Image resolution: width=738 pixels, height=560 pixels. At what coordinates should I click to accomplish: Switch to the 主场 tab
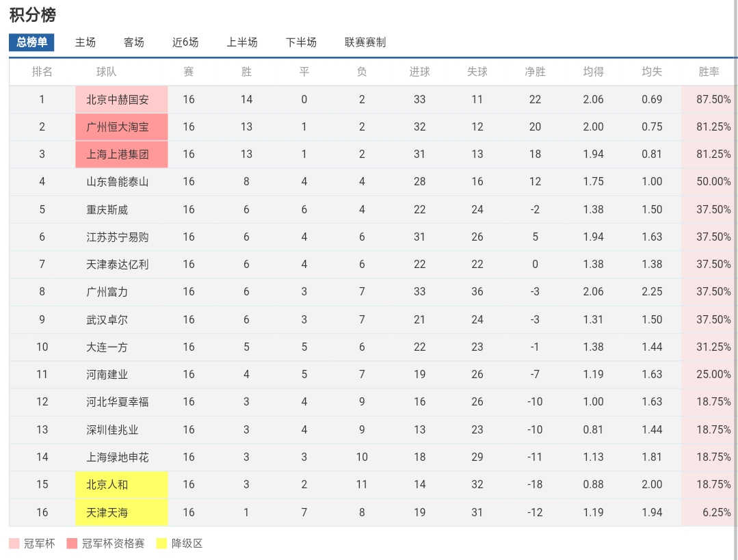click(85, 42)
